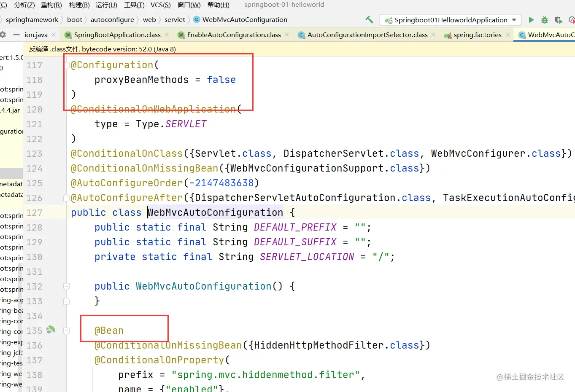Click the Spring leaf icon on spring.factories tab
Viewport: 575px width, 392px height.
coord(448,35)
